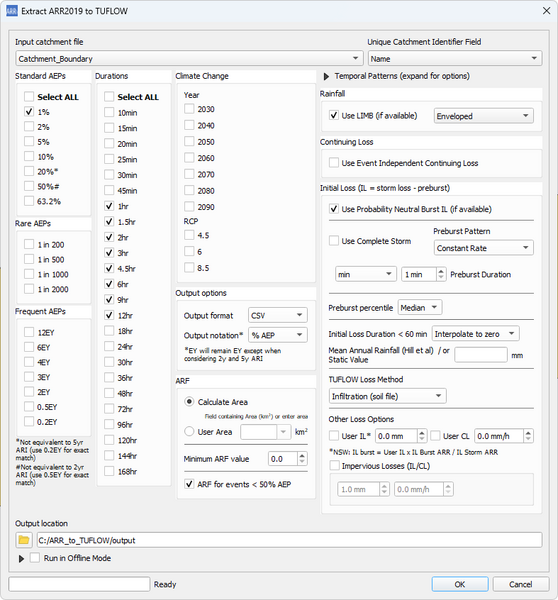Tick the 168hr duration checkbox
558x600 pixels.
(109, 471)
